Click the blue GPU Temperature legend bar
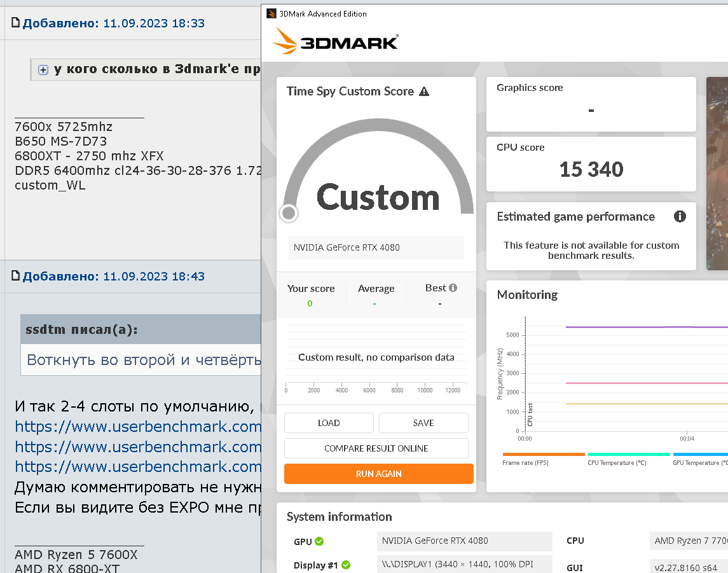This screenshot has width=728, height=573. coord(701,454)
